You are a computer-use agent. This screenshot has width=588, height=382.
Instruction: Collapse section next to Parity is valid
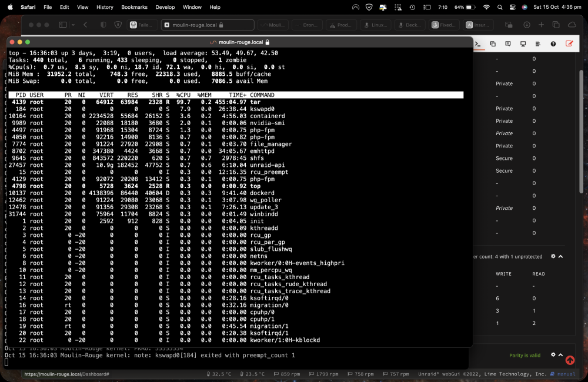(x=560, y=354)
